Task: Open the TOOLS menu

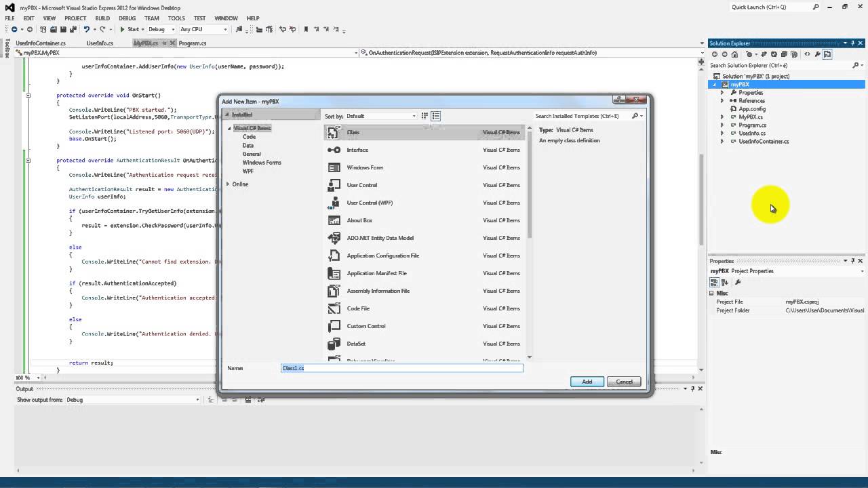Action: [x=176, y=18]
